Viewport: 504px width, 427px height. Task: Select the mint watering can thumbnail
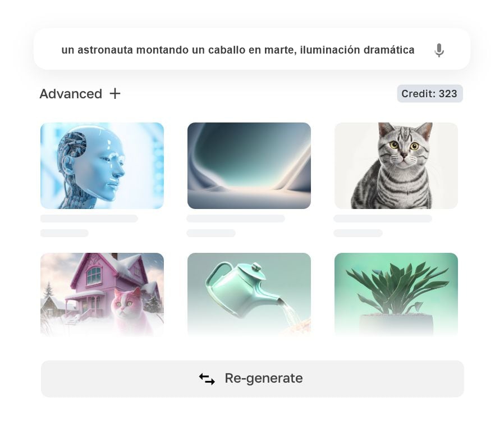coord(249,294)
